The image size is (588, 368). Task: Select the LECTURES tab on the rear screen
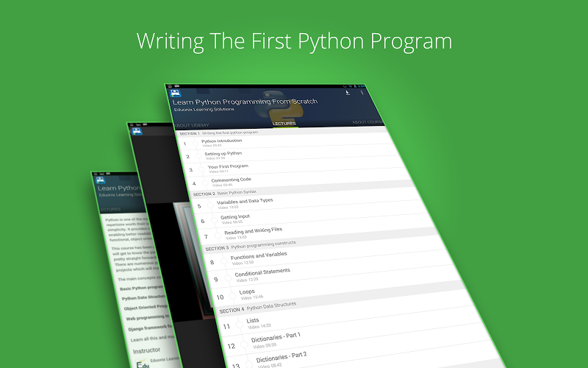pos(111,209)
